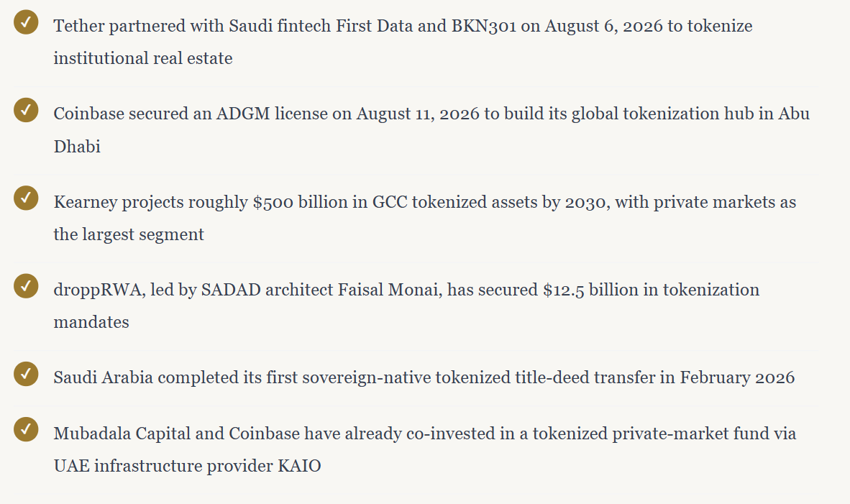
Task: Click the '$12.5 billion' figure in the droppRWA item
Action: (x=590, y=290)
